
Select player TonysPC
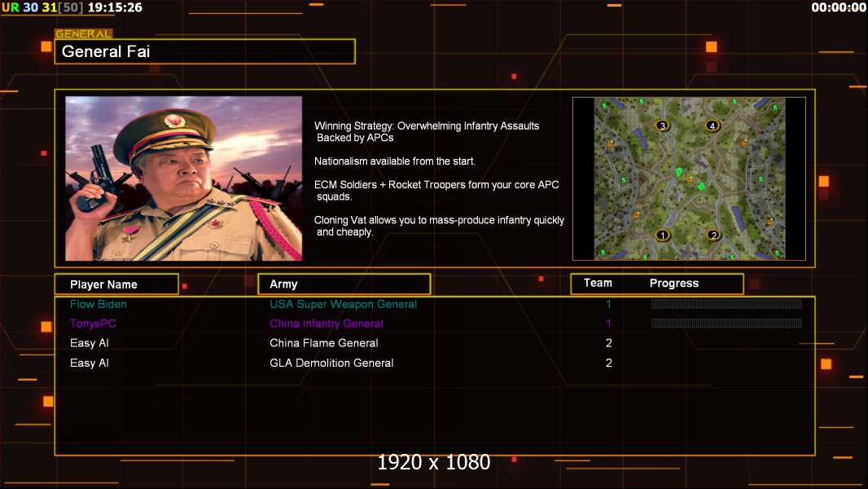tap(93, 324)
